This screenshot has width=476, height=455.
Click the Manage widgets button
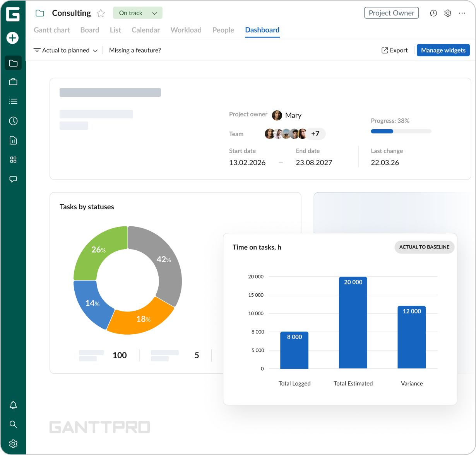click(x=443, y=50)
